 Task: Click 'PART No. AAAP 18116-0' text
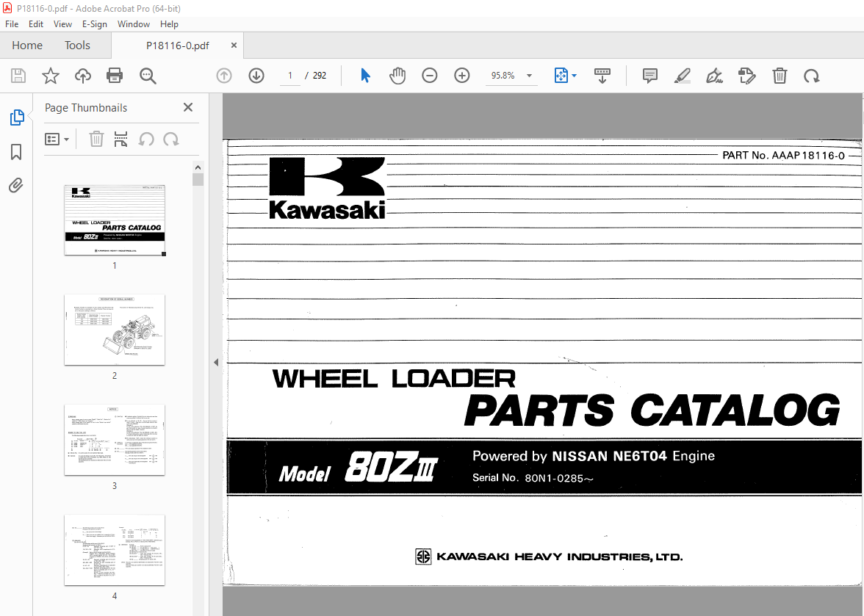coord(783,156)
